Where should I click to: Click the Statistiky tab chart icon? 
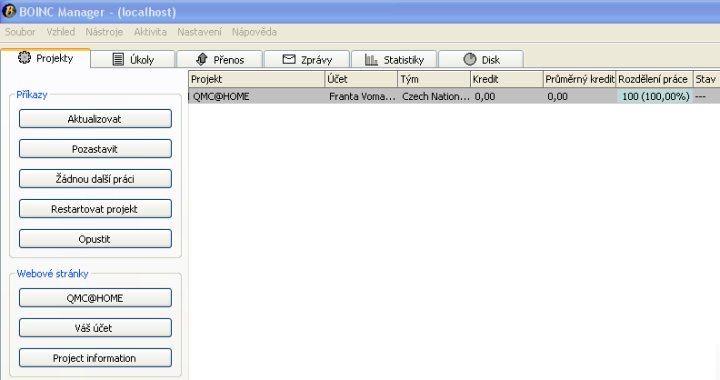371,59
